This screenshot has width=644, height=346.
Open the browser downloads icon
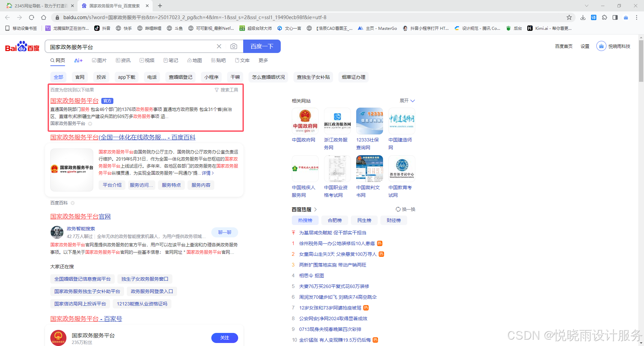(x=583, y=17)
